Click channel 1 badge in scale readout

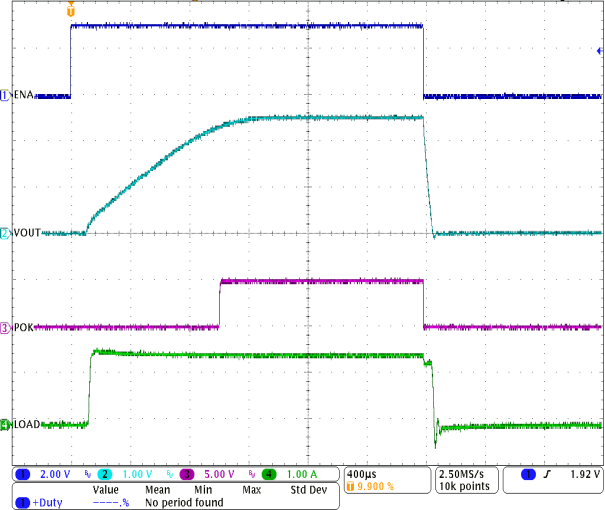(x=23, y=474)
